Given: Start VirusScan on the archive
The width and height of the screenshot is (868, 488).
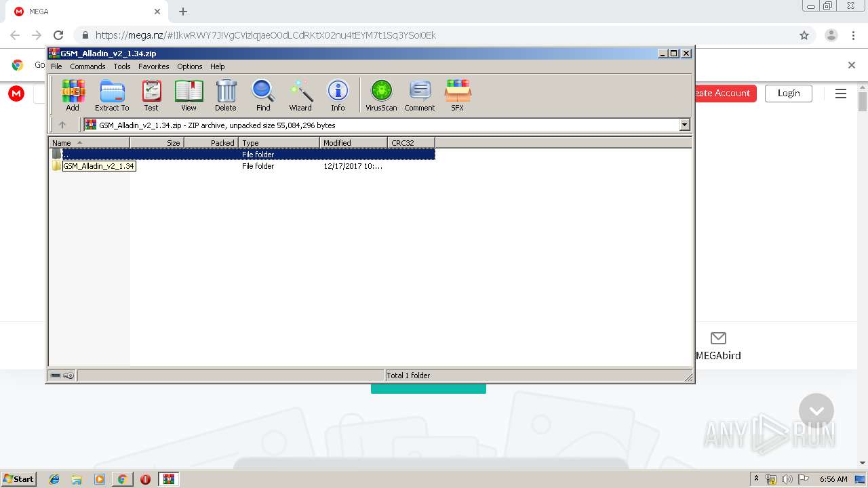Looking at the screenshot, I should point(381,95).
